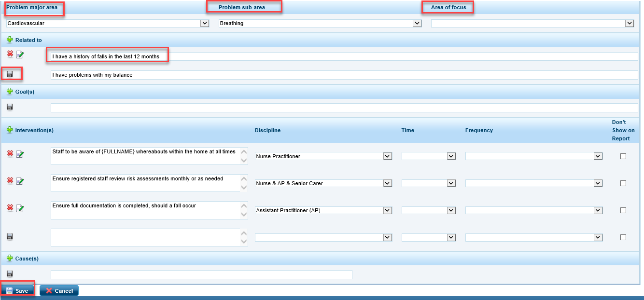Toggle the checkbox on the Nurse & AP & Senior Carer row
This screenshot has height=300, width=644.
(x=623, y=183)
